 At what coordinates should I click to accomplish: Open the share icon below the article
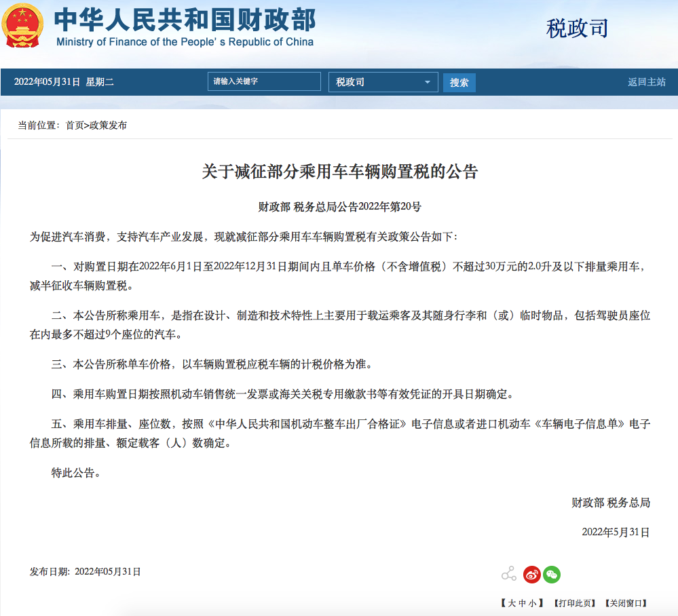pos(509,574)
